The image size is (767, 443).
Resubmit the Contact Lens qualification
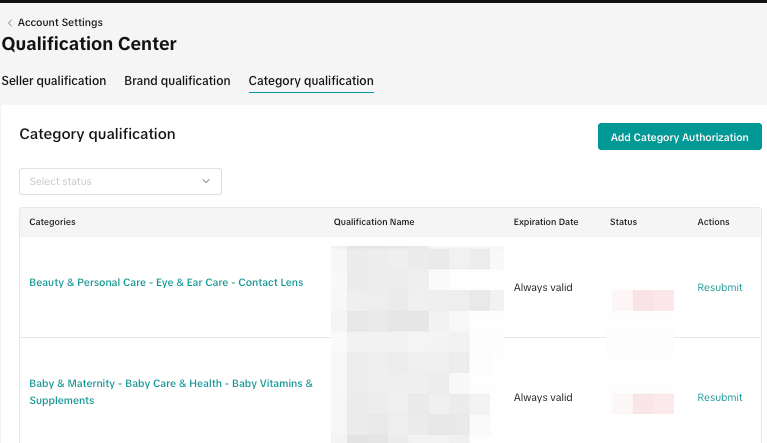pos(720,288)
